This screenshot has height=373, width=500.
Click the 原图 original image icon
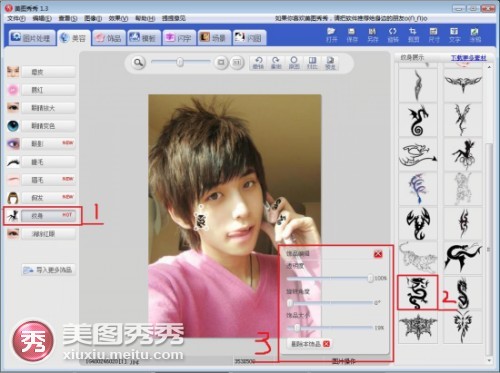(294, 63)
